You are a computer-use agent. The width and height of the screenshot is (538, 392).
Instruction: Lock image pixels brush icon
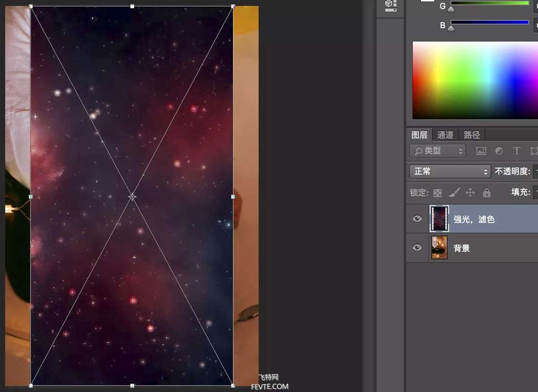point(454,193)
